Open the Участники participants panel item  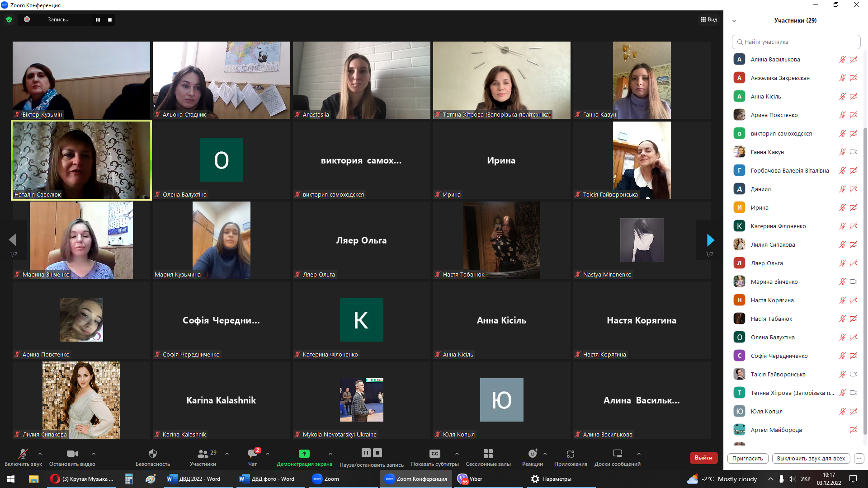203,454
